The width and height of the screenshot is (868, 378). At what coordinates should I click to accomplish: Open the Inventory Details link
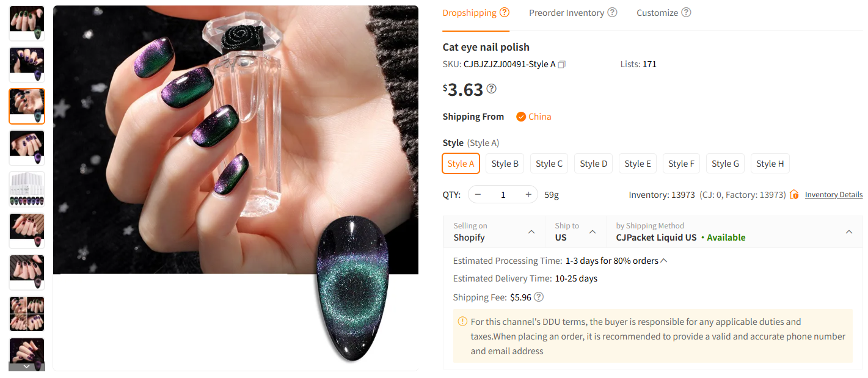pos(833,194)
